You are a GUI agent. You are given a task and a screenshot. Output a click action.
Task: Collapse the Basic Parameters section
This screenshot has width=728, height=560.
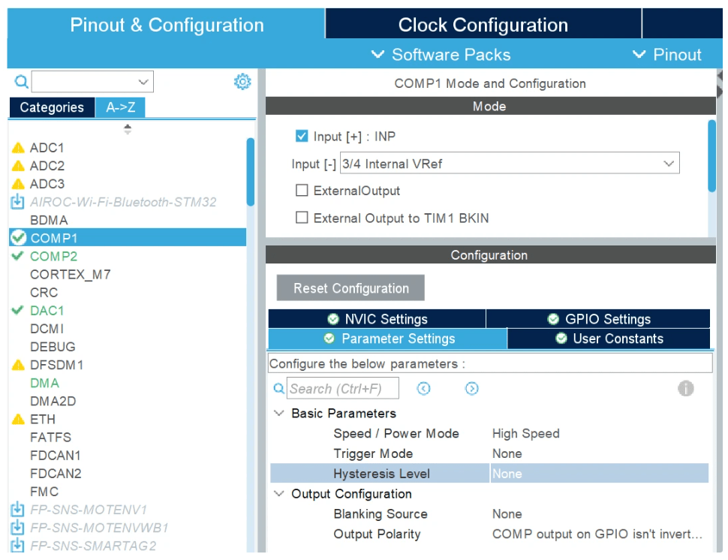click(x=279, y=414)
